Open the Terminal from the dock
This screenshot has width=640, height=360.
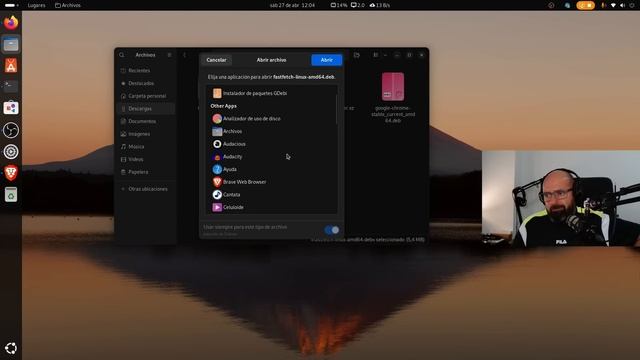point(11,86)
